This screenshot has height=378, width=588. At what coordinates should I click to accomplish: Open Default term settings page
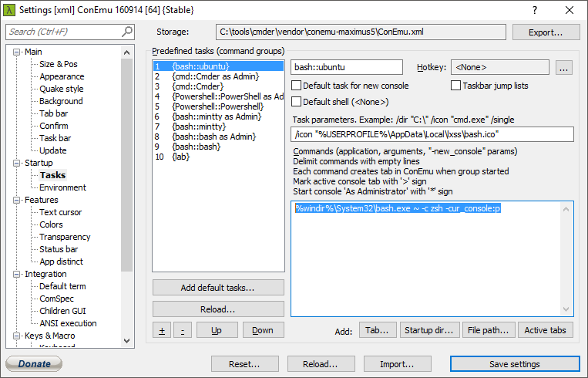tap(62, 286)
